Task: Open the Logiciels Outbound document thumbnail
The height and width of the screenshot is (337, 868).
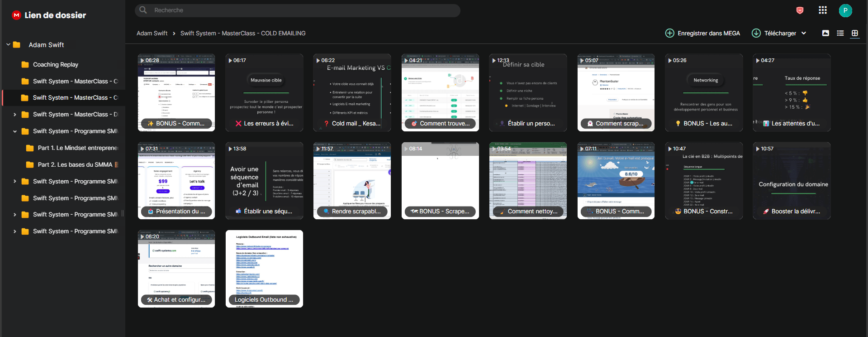Action: (264, 269)
